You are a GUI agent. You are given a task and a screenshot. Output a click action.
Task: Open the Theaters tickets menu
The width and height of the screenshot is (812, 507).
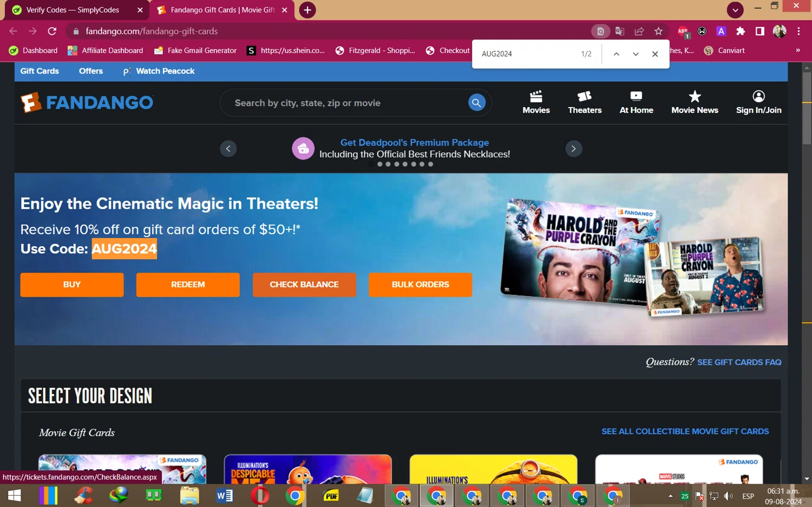click(585, 102)
